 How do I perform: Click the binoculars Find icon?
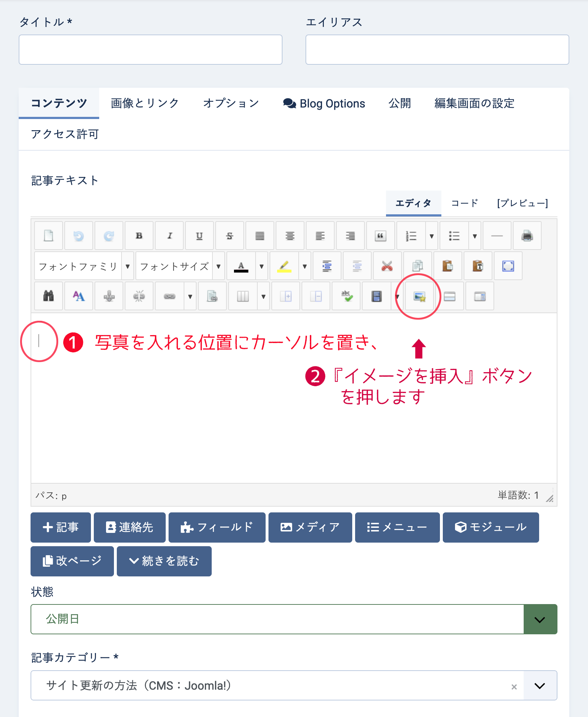[49, 296]
